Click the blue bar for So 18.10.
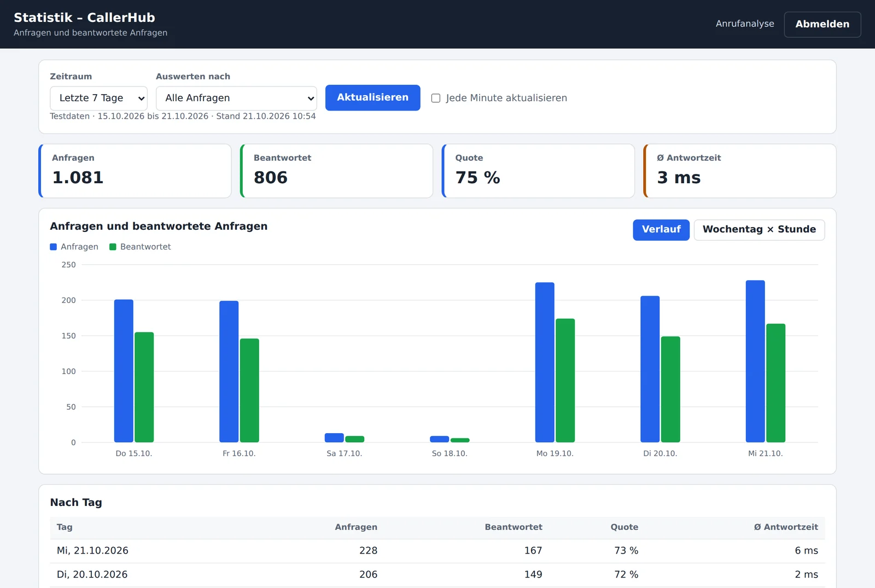Image resolution: width=875 pixels, height=588 pixels. pos(440,439)
